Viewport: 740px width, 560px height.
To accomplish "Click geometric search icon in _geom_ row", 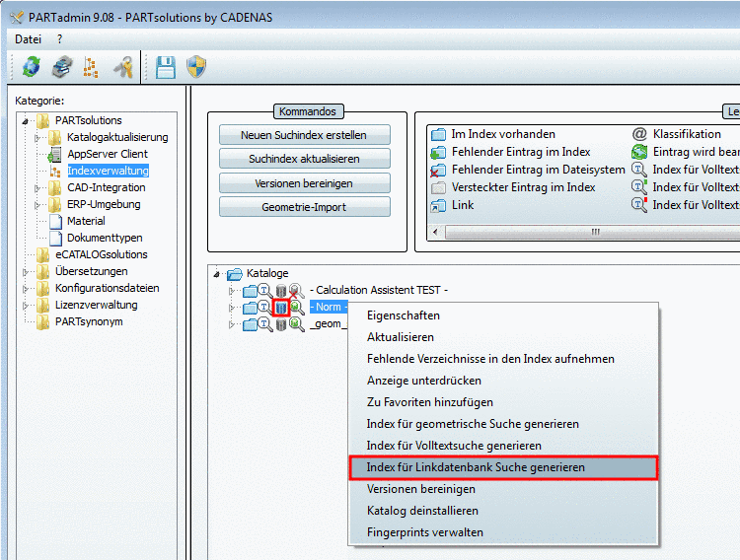I will tap(297, 324).
